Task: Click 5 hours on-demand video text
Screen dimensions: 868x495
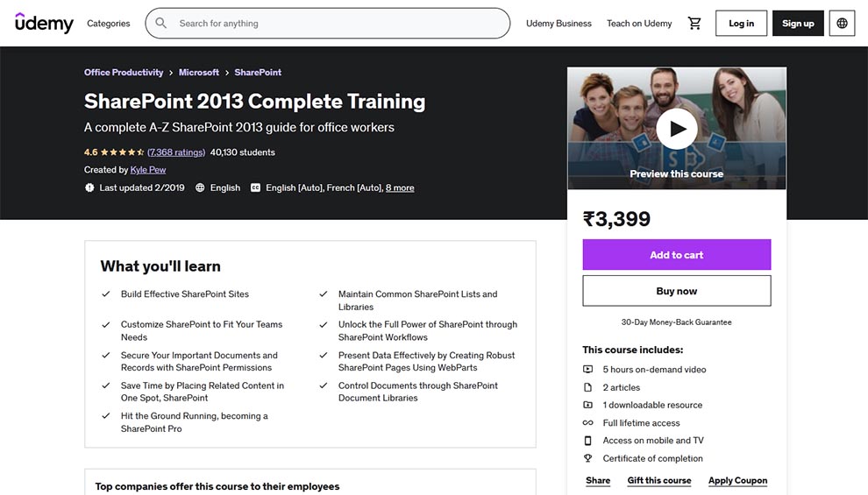Action: (654, 370)
